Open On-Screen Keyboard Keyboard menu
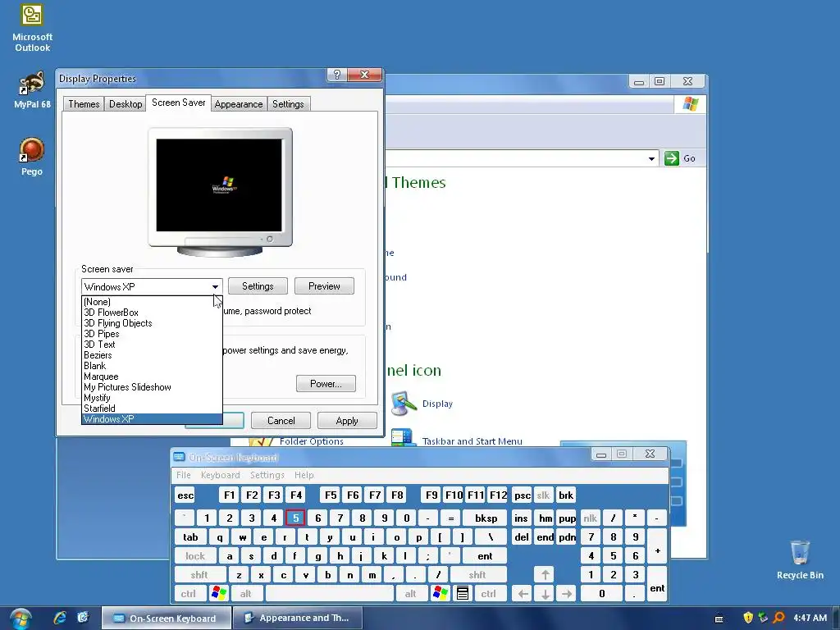This screenshot has width=840, height=630. (x=220, y=475)
